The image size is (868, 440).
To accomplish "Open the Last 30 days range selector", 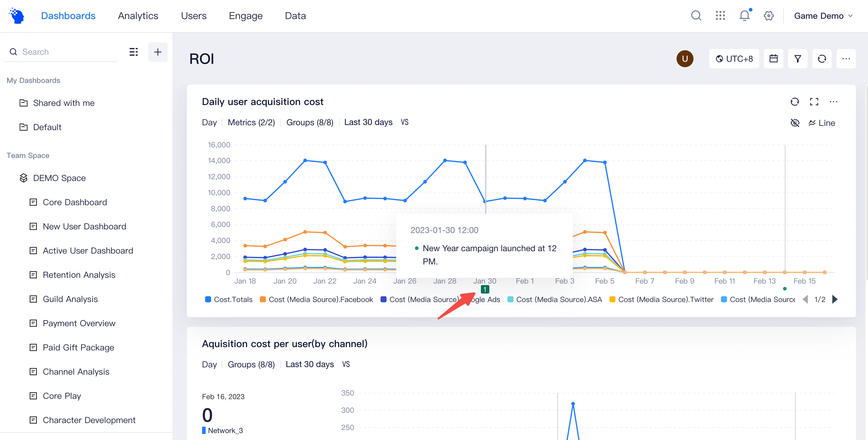I will pyautogui.click(x=368, y=122).
